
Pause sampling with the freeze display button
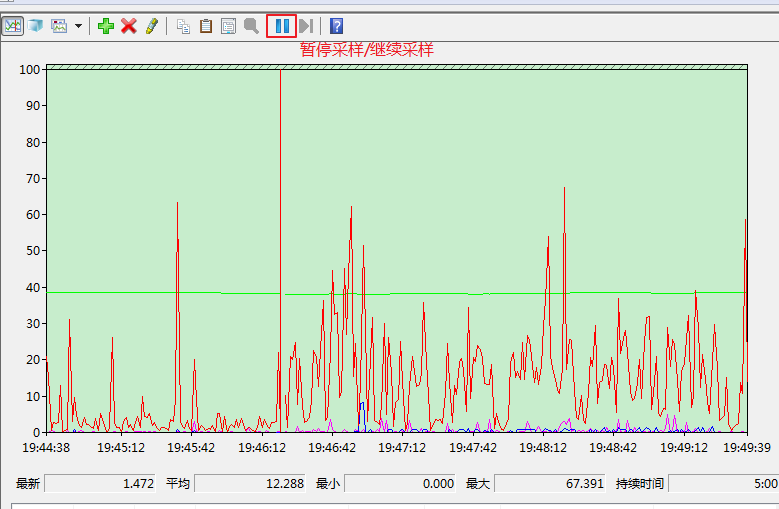pos(282,26)
